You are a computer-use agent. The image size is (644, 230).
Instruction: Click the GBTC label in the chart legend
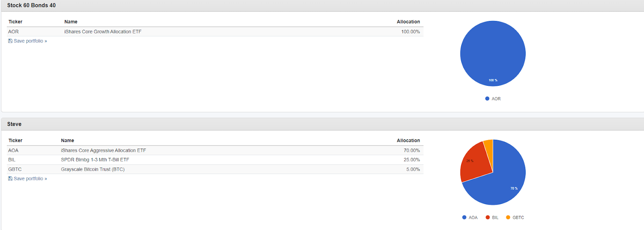(518, 218)
